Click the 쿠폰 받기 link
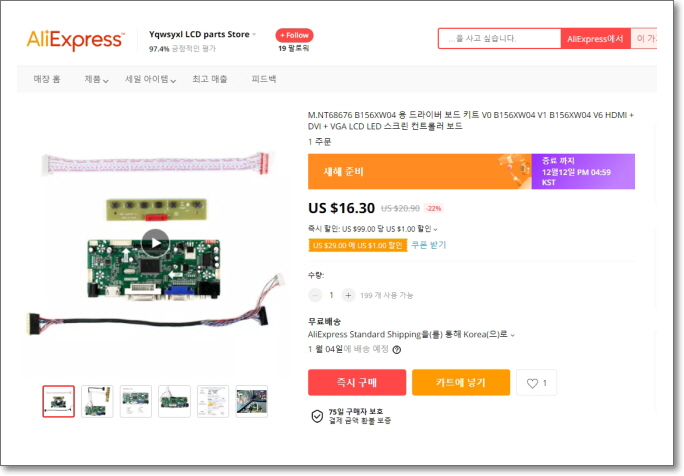 coord(429,245)
